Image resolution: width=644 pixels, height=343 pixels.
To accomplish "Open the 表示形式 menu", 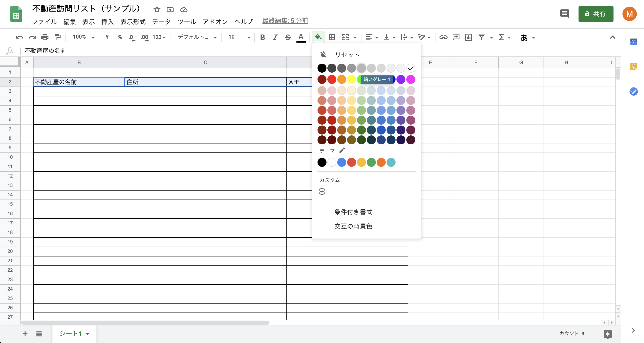I will tap(133, 22).
